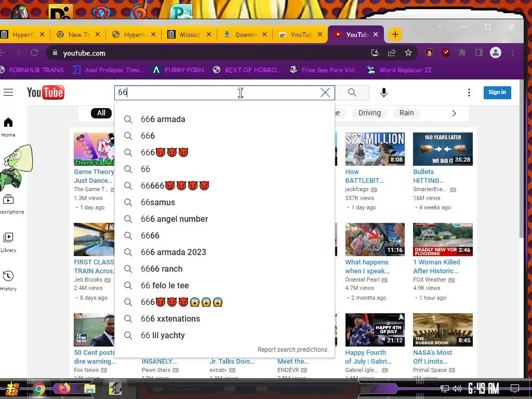The height and width of the screenshot is (399, 532).
Task: Open the volume control in system tray
Action: (x=457, y=389)
